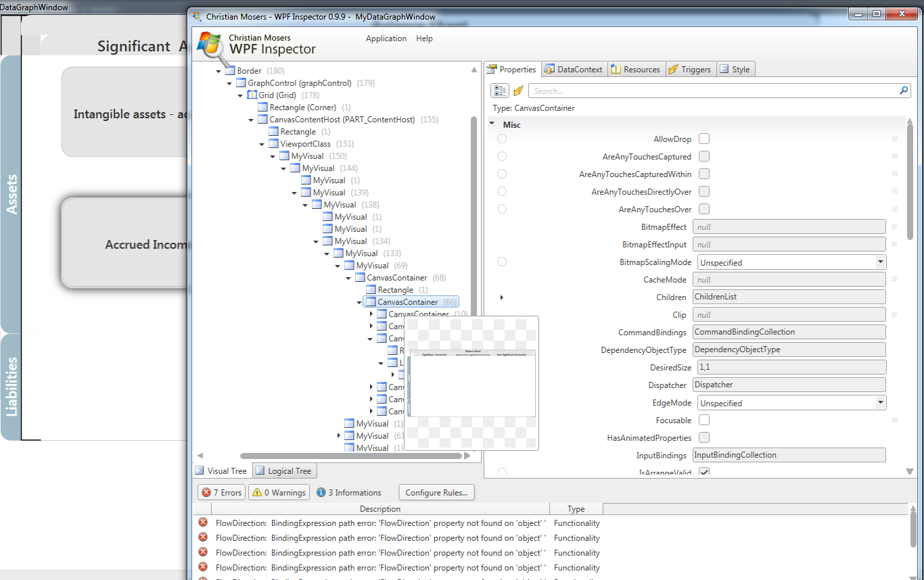Click the Description column header
Screen dimensions: 924x580
pos(379,509)
